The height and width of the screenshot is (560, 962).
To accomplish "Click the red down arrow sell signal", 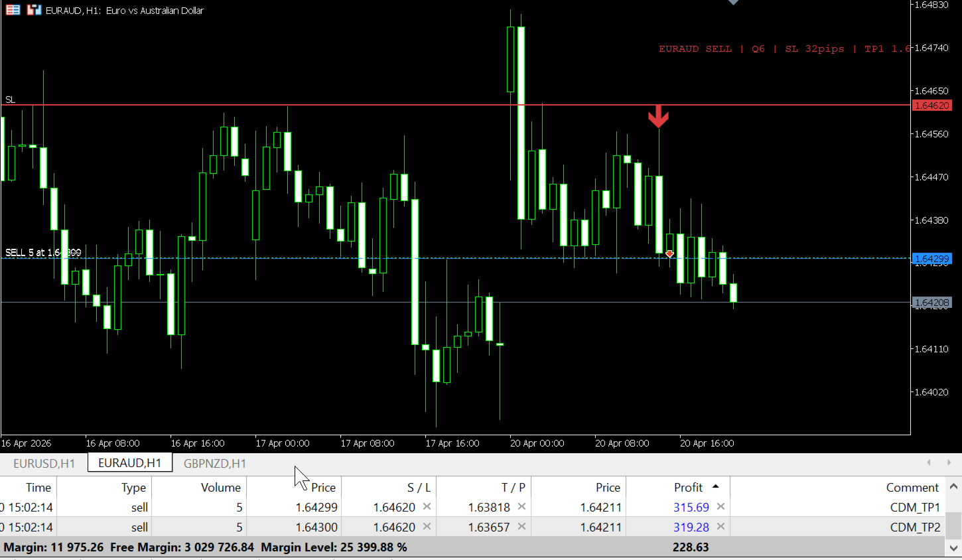I will pyautogui.click(x=658, y=116).
